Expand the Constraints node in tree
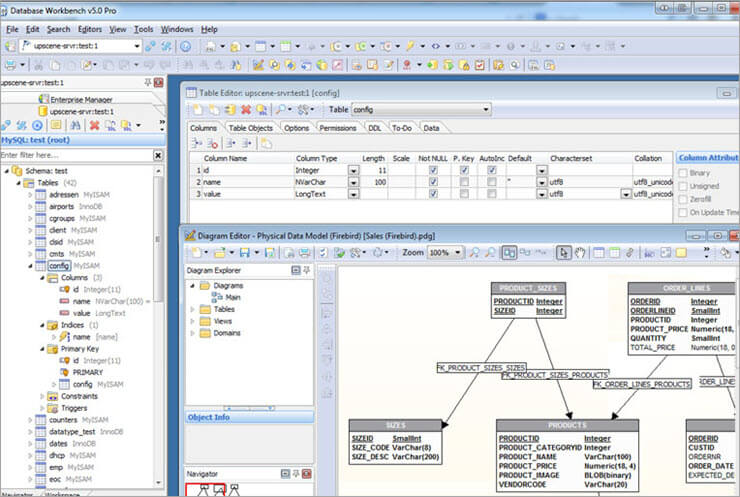Image resolution: width=740 pixels, height=497 pixels. [x=42, y=396]
